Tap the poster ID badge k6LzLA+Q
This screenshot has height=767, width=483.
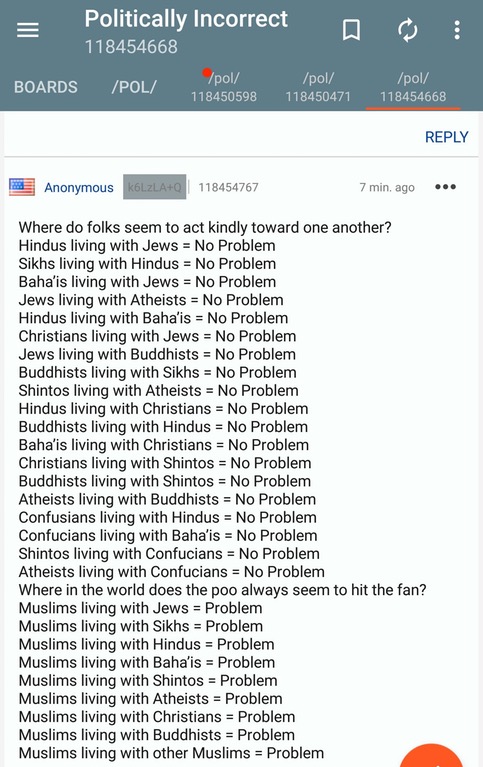(155, 187)
